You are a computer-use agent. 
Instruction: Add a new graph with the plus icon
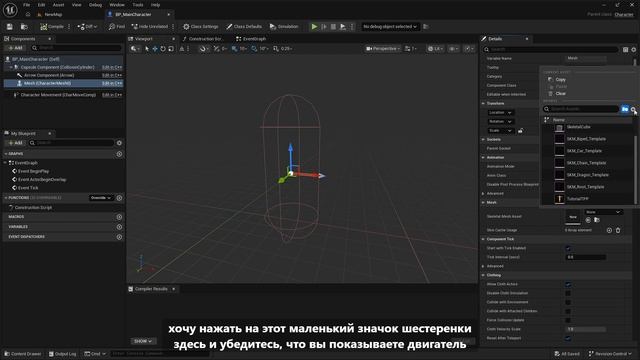tap(119, 154)
